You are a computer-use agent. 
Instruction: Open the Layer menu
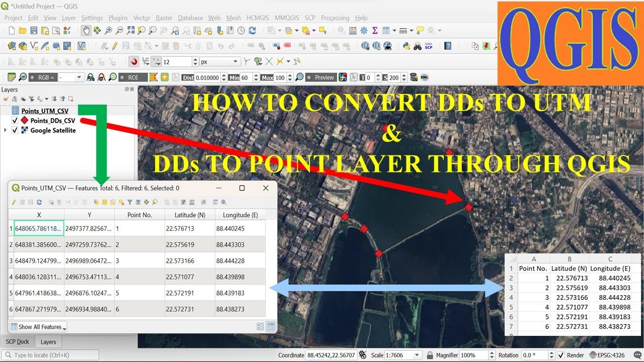click(69, 18)
